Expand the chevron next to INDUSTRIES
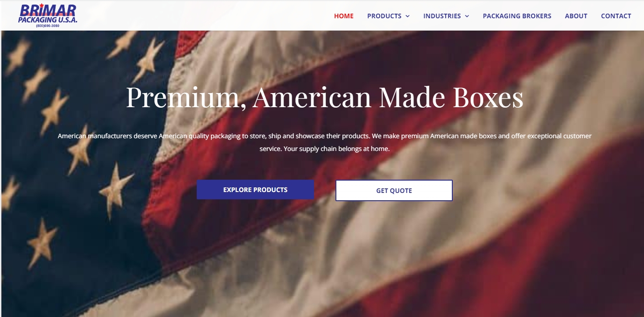 pyautogui.click(x=467, y=16)
